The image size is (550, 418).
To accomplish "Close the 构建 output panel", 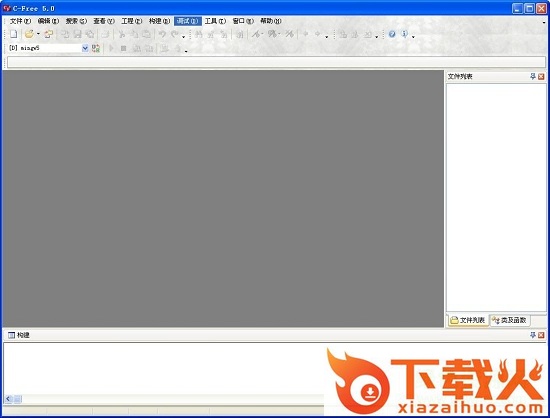I will (541, 335).
